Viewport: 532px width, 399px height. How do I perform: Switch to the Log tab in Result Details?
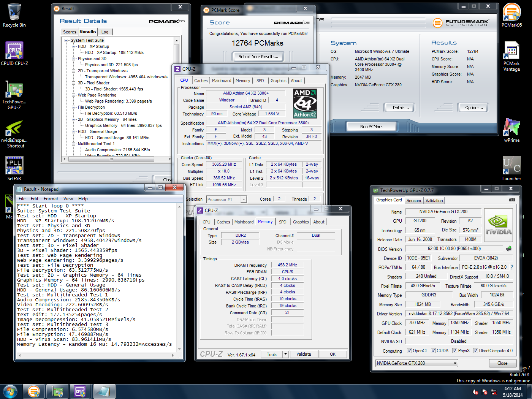(x=105, y=32)
